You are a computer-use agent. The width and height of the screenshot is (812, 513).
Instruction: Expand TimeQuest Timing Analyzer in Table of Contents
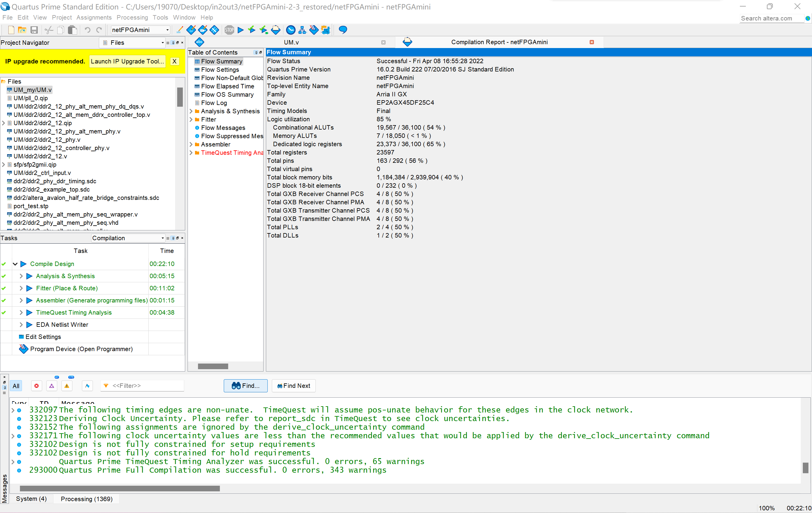(191, 153)
